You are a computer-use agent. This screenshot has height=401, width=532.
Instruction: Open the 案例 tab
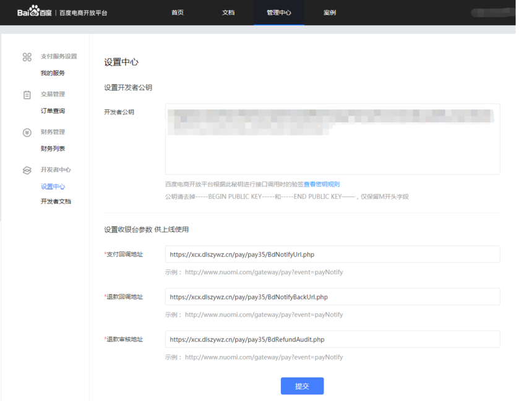330,12
